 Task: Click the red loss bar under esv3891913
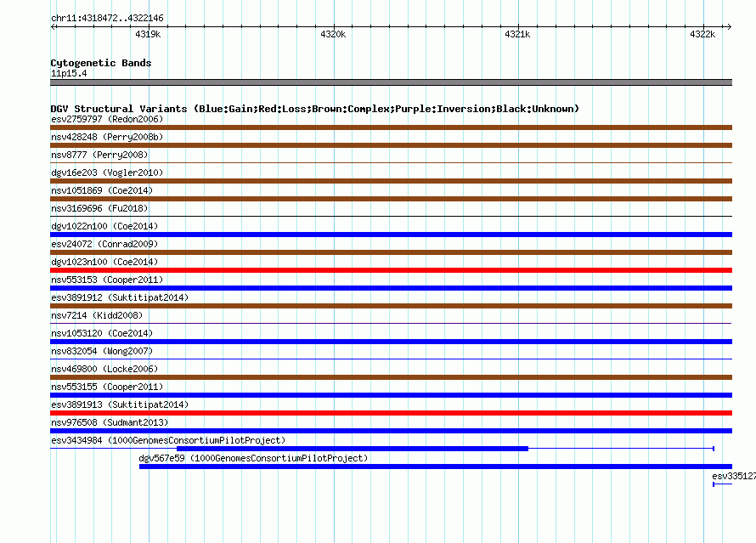[x=391, y=413]
